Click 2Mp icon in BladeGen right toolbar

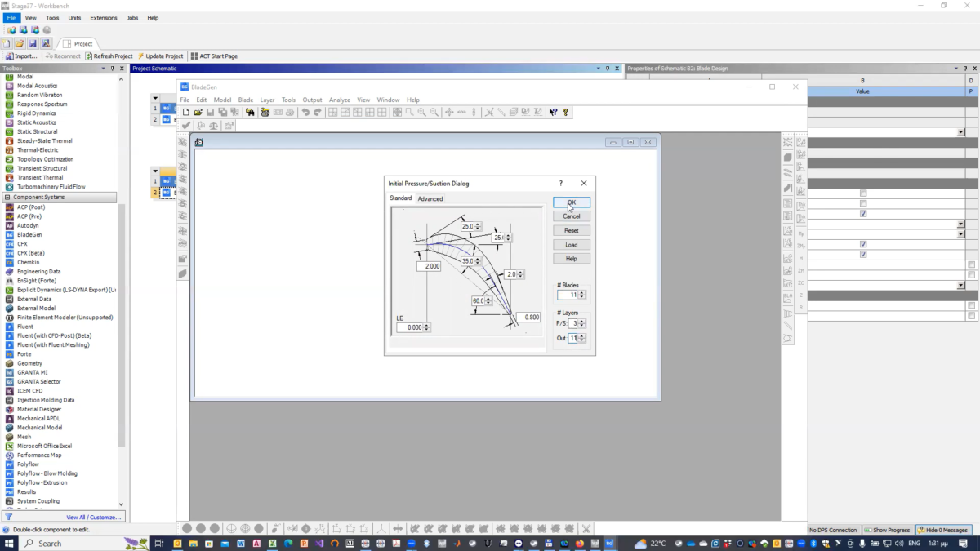pyautogui.click(x=801, y=246)
